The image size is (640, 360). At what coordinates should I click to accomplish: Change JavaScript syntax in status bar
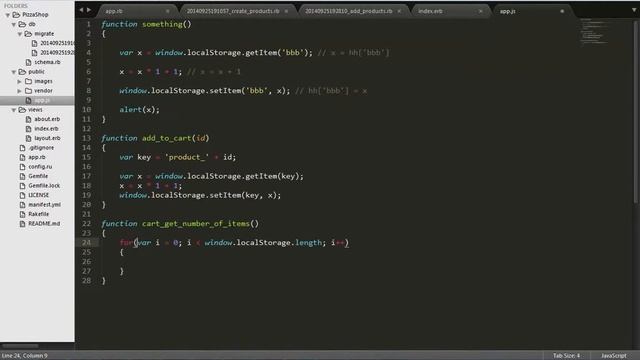[613, 356]
